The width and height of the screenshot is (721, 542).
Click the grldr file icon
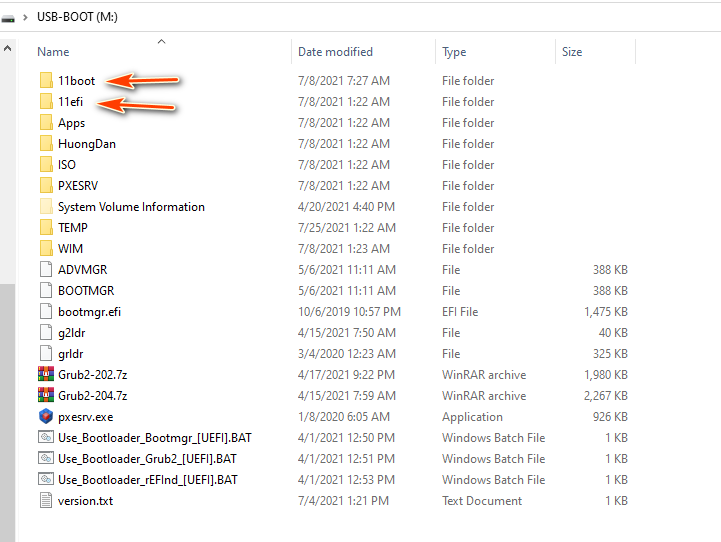(x=46, y=354)
